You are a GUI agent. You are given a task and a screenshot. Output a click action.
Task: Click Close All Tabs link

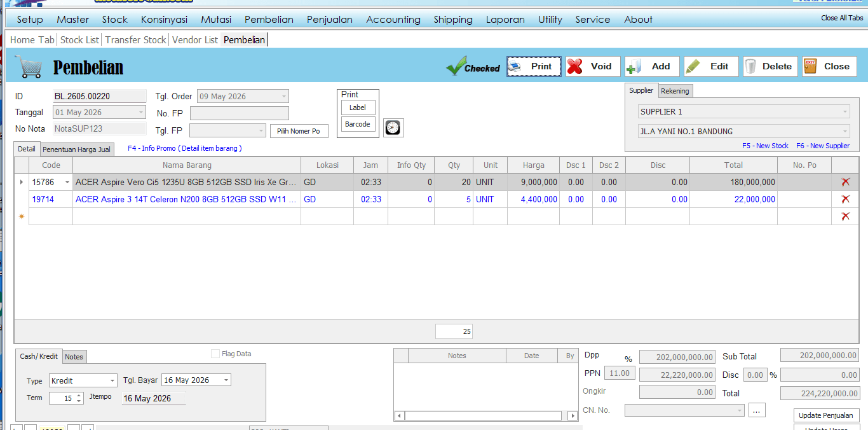pos(842,18)
